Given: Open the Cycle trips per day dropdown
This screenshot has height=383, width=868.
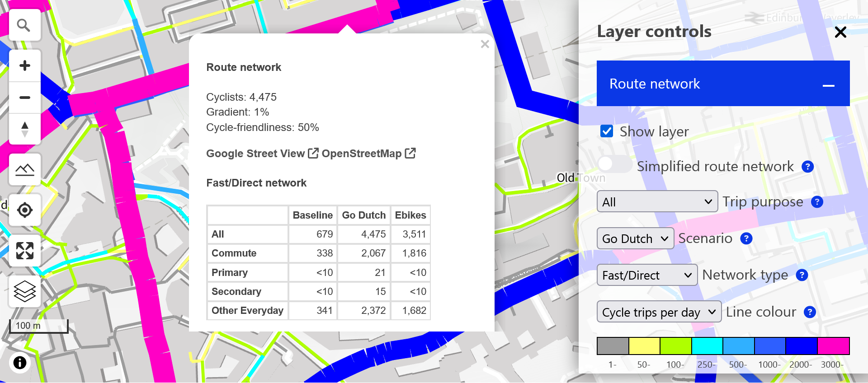Looking at the screenshot, I should [x=659, y=312].
